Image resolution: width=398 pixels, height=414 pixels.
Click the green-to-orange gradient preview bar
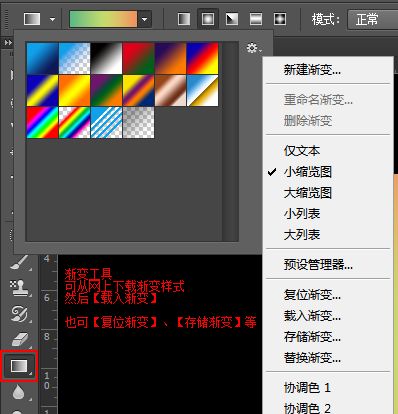pyautogui.click(x=103, y=19)
